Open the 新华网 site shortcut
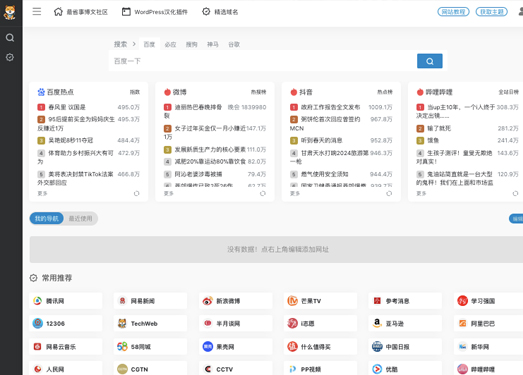Image resolution: width=523 pixels, height=375 pixels. pyautogui.click(x=489, y=347)
